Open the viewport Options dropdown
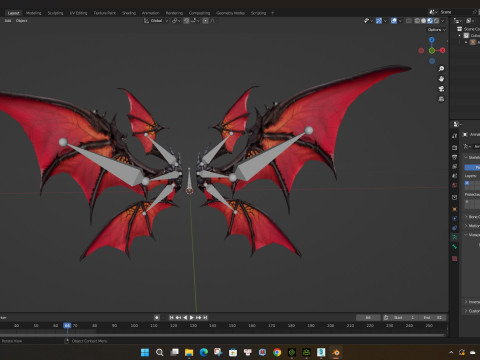Screen dimensions: 480x360 click(x=437, y=30)
